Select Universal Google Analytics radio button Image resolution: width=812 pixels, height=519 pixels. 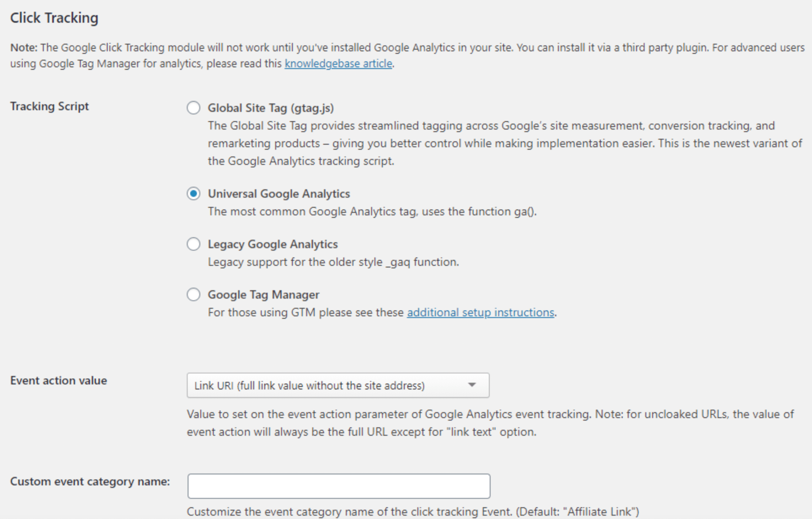coord(193,193)
